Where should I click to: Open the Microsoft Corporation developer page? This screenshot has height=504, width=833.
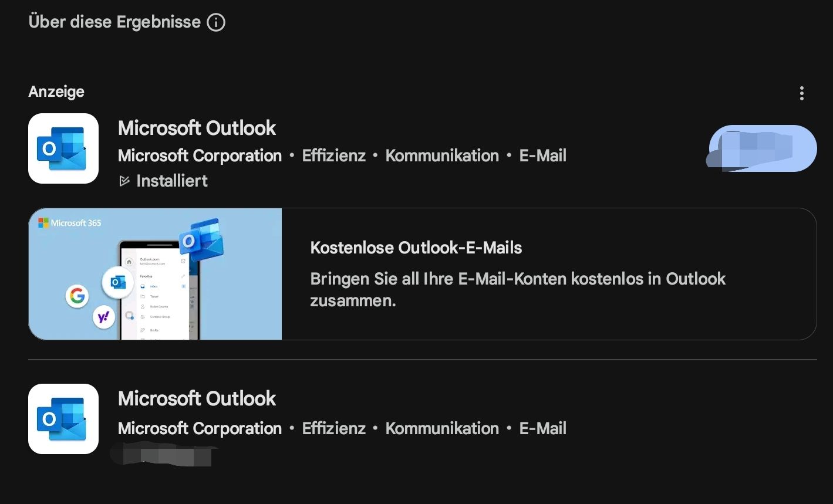point(200,155)
